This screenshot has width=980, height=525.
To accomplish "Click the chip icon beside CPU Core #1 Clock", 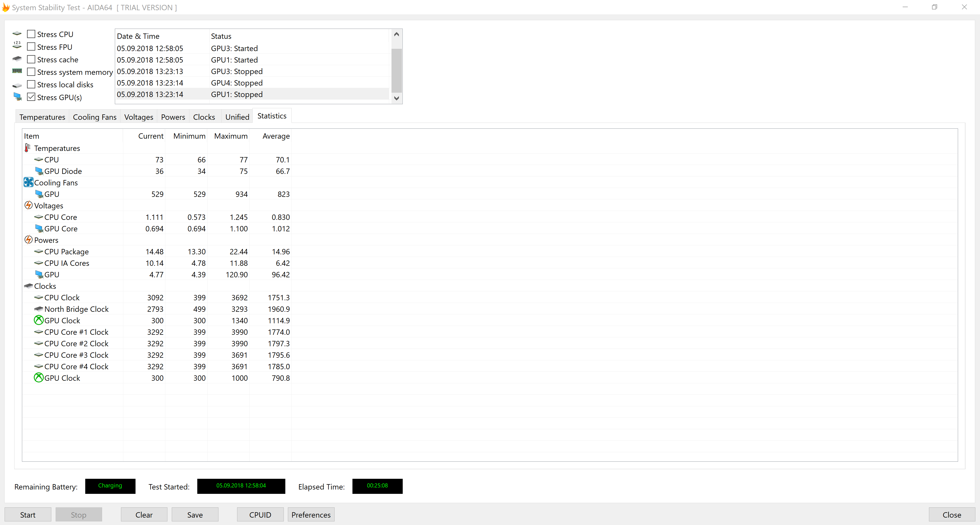I will click(x=39, y=332).
